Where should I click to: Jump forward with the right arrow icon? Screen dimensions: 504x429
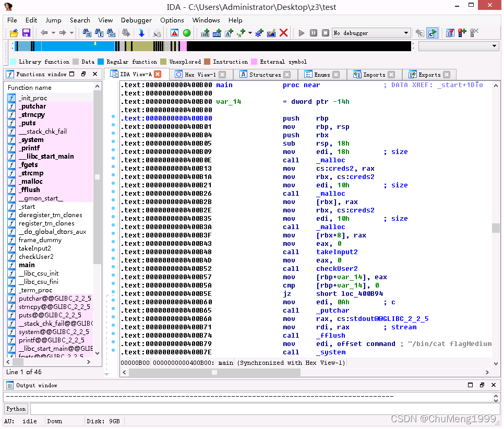(63, 33)
